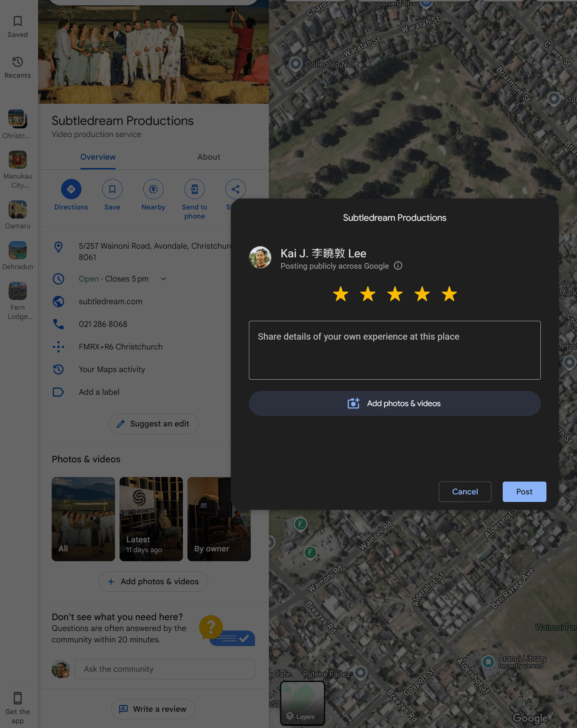Screen dimensions: 577x728
Task: Click the Subtledream Productions panel title
Action: click(x=123, y=121)
